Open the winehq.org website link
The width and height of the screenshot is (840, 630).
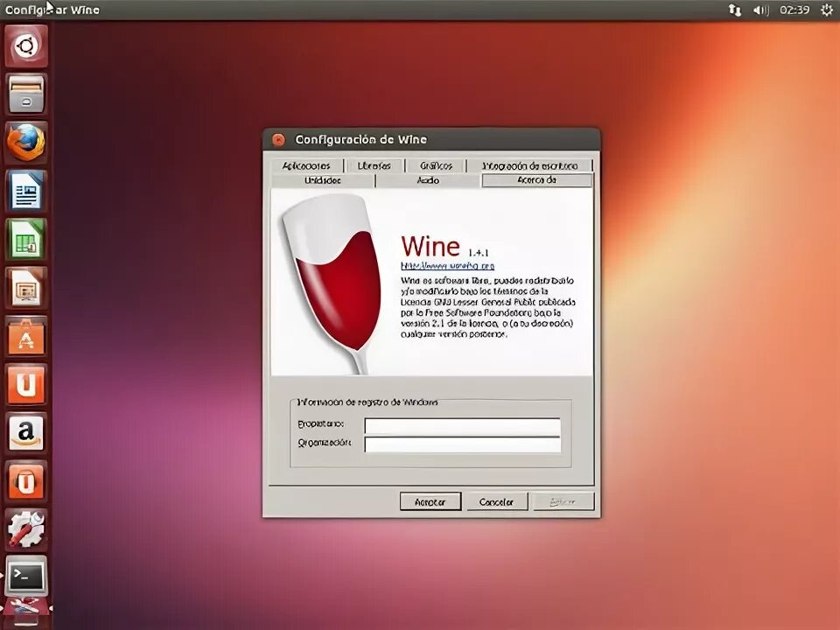point(447,266)
